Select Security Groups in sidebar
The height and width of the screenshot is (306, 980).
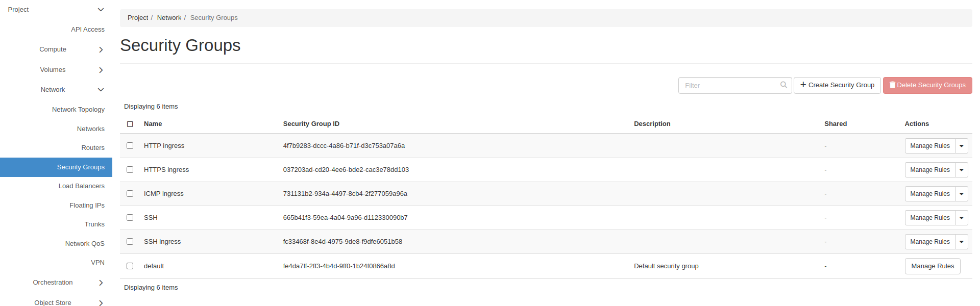tap(56, 167)
